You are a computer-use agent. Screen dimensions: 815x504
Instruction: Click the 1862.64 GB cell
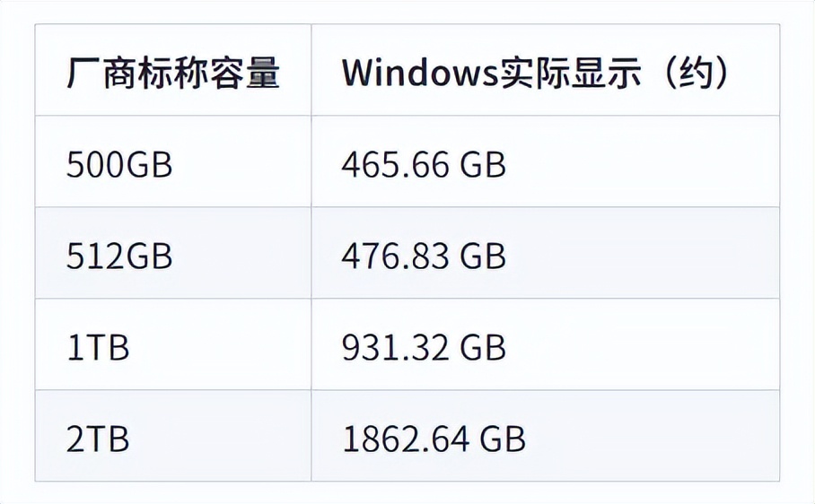point(434,439)
